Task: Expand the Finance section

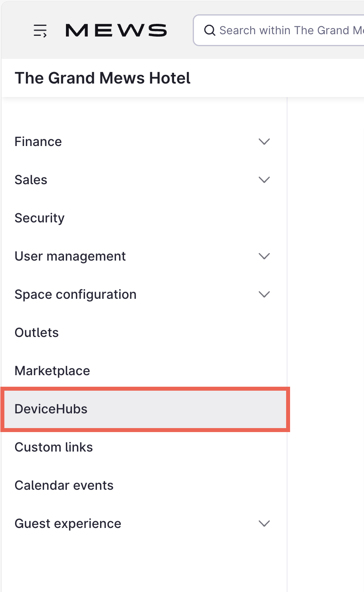Action: (264, 141)
